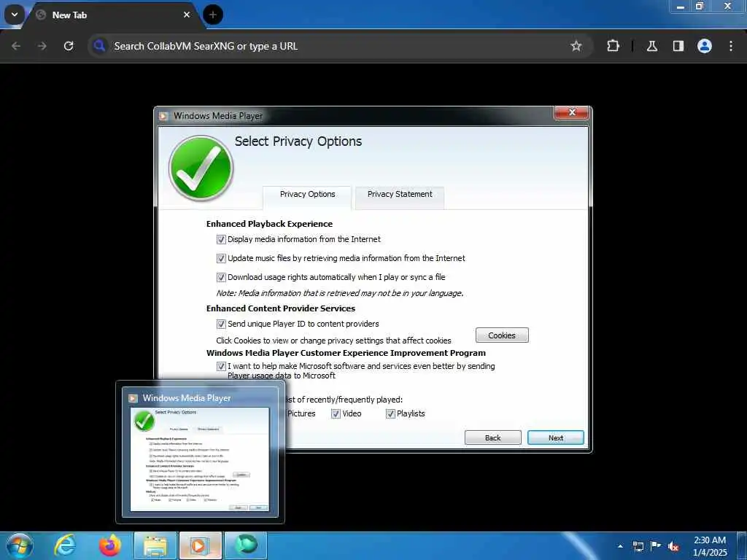
Task: Click the Enhanced Content Provider Services heading
Action: pyautogui.click(x=281, y=308)
